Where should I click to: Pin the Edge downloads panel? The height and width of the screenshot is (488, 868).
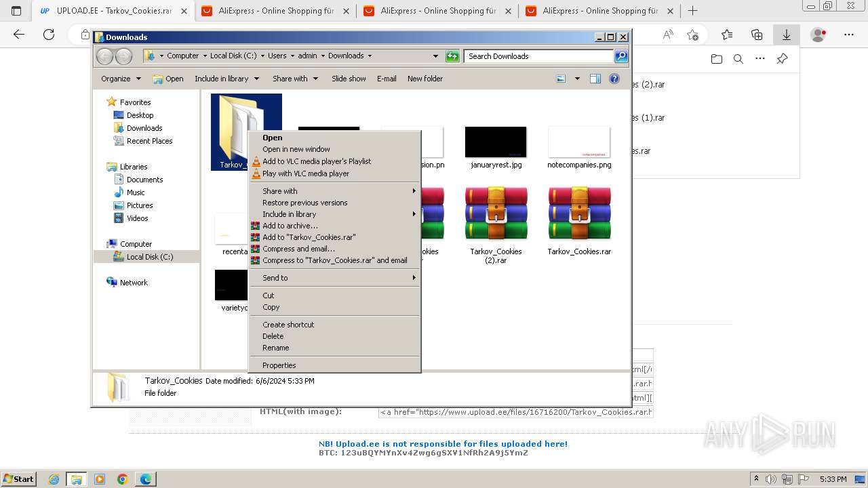tap(782, 59)
